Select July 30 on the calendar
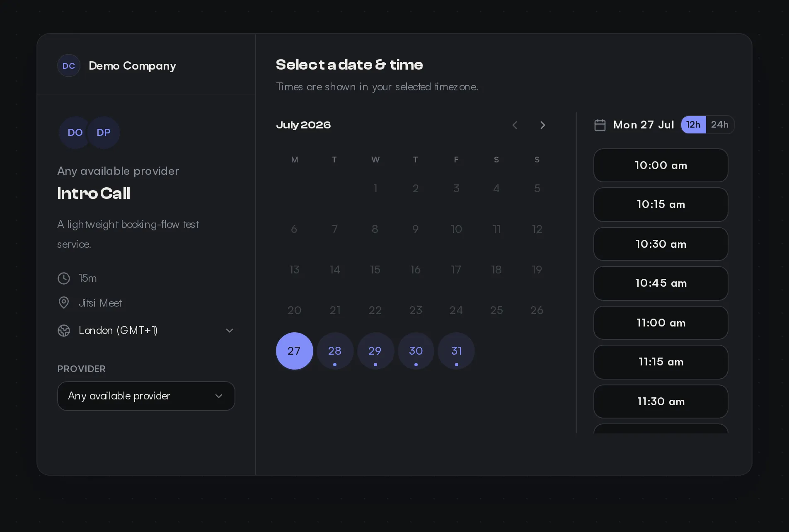The width and height of the screenshot is (789, 532). click(416, 351)
